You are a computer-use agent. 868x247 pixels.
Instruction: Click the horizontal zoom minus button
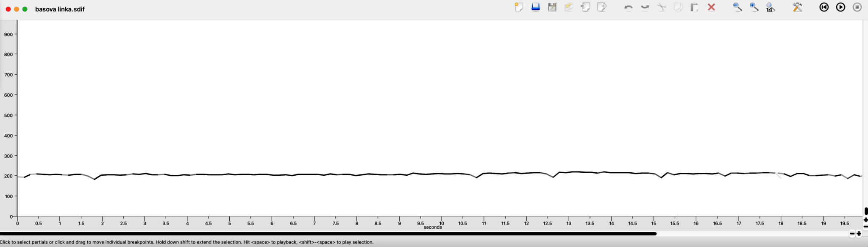tap(852, 234)
